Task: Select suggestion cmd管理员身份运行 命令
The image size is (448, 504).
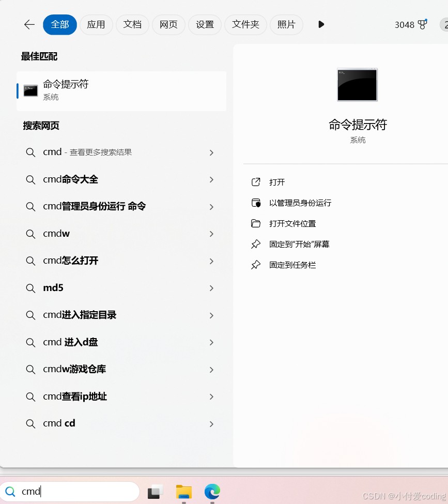Action: coord(121,207)
